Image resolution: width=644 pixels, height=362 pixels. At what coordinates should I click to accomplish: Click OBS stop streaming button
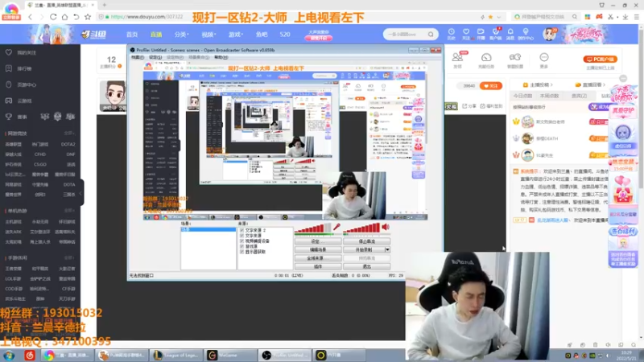coord(366,241)
